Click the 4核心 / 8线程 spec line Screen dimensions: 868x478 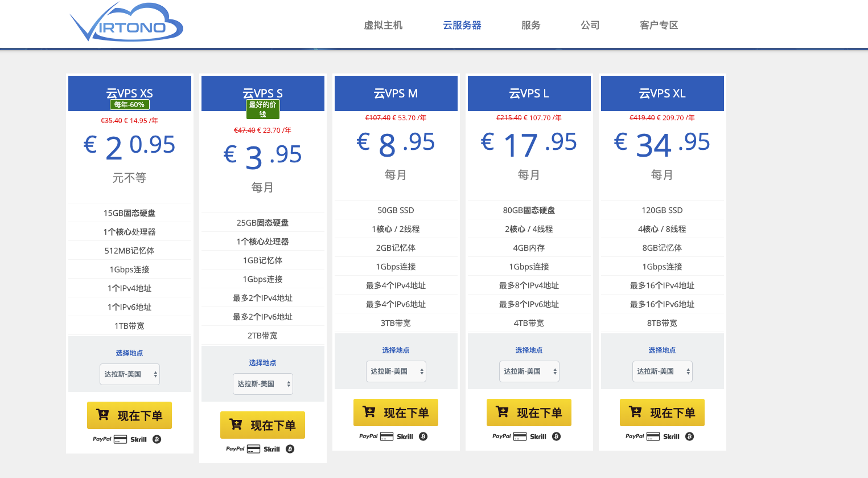(x=663, y=229)
